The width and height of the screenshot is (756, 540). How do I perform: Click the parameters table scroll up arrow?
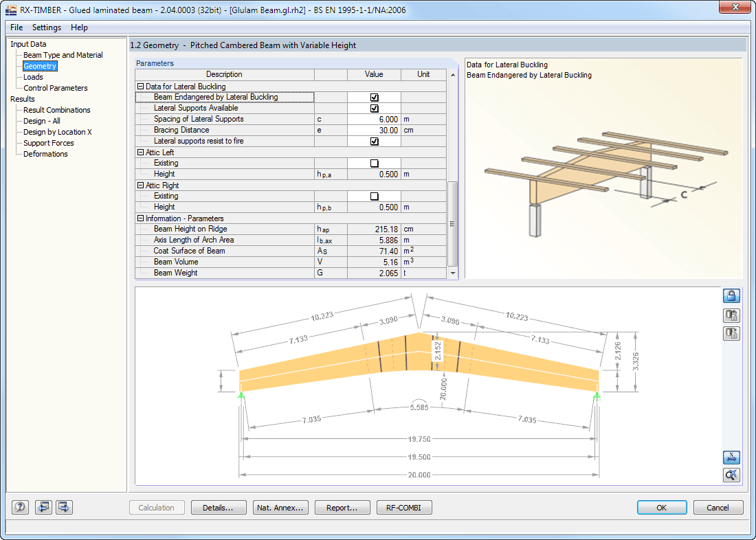coord(452,75)
